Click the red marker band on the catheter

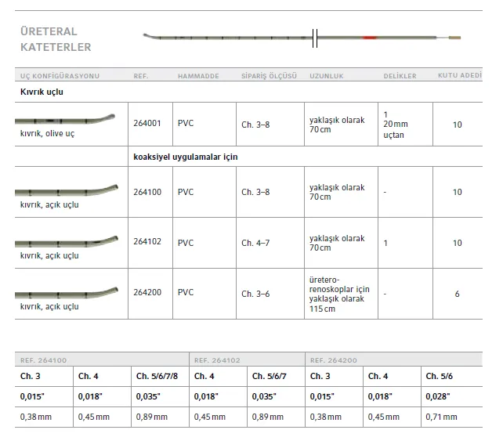coord(369,38)
